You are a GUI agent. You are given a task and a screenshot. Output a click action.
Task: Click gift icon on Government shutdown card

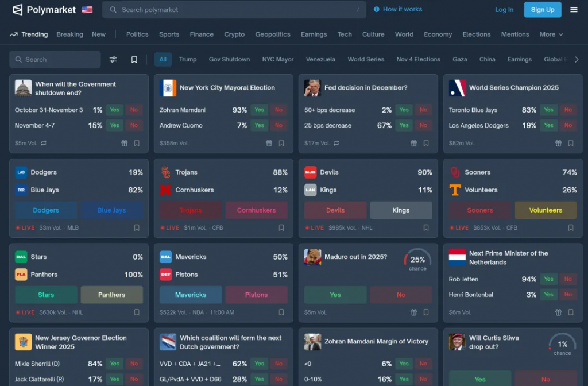click(x=124, y=144)
